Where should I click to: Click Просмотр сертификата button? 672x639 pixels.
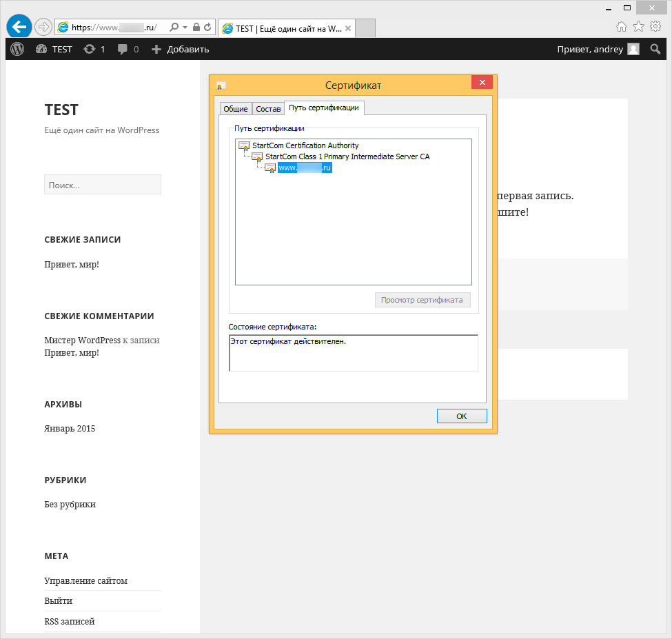point(422,300)
